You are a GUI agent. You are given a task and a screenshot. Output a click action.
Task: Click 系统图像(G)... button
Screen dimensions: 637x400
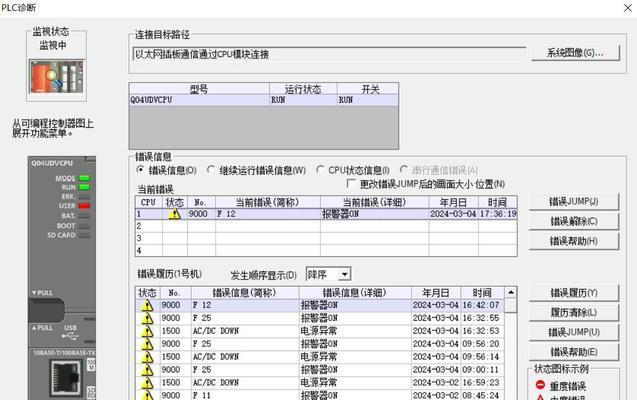click(575, 53)
